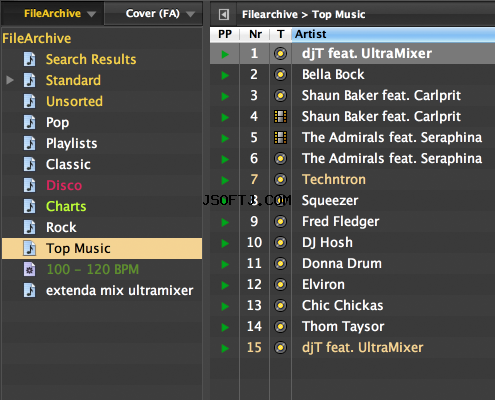Click the Pop group music icon

click(x=30, y=122)
